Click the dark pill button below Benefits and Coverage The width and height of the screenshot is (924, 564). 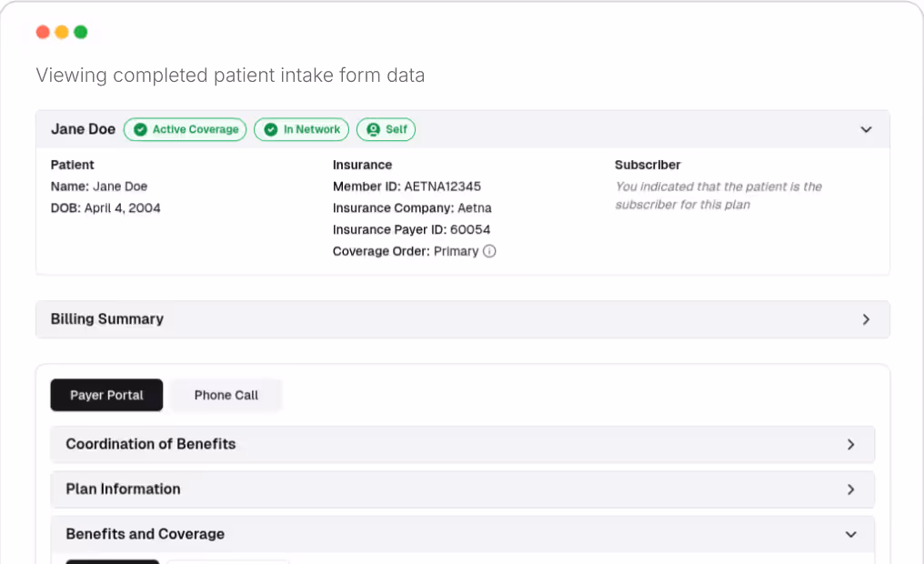coord(112,561)
